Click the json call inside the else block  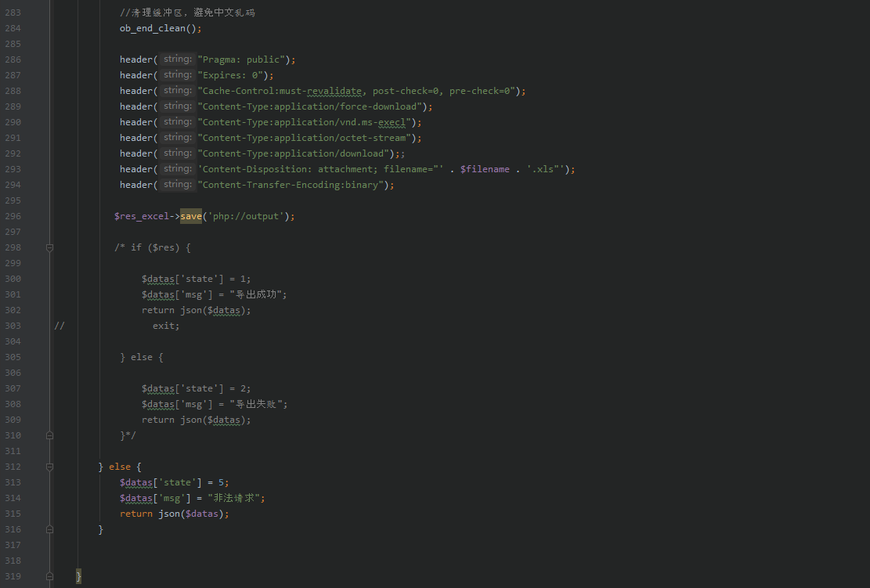coord(168,513)
